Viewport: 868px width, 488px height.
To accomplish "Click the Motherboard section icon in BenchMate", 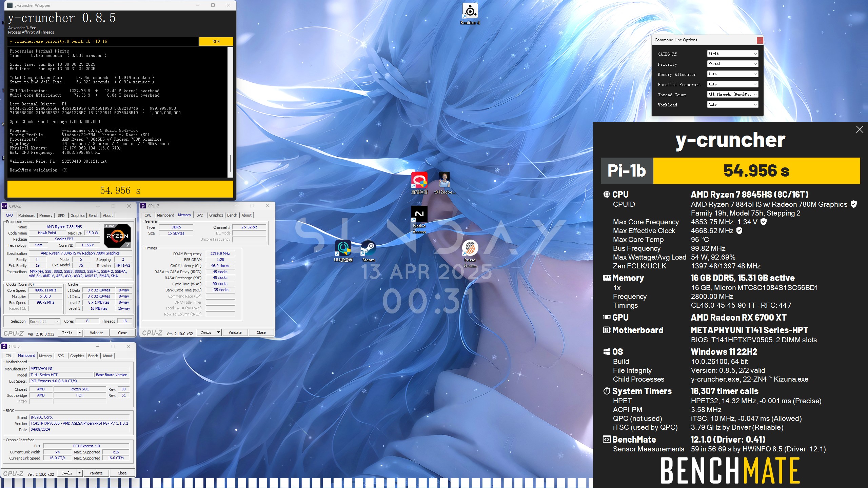I will coord(607,330).
